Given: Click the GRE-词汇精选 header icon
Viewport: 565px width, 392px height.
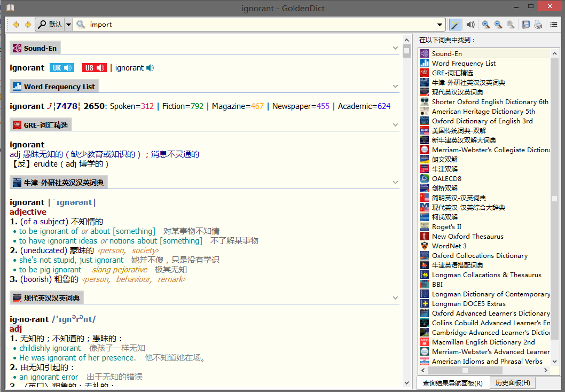Looking at the screenshot, I should coord(17,125).
